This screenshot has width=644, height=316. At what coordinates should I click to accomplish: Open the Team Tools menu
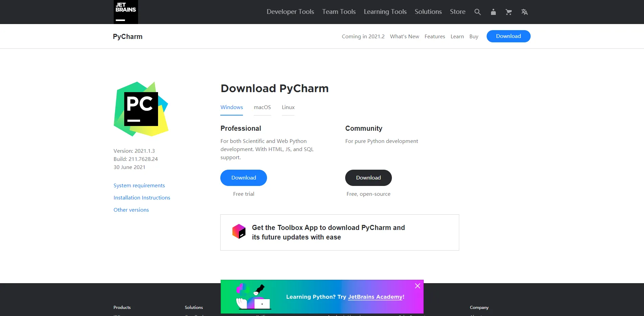(x=339, y=12)
